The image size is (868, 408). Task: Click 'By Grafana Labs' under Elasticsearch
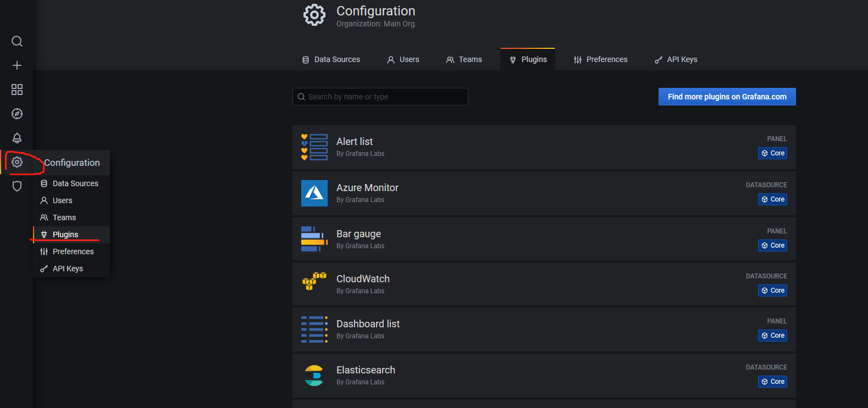pyautogui.click(x=360, y=382)
